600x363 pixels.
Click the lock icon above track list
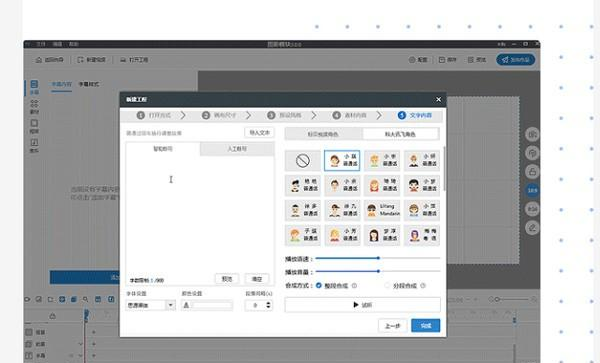click(x=52, y=316)
